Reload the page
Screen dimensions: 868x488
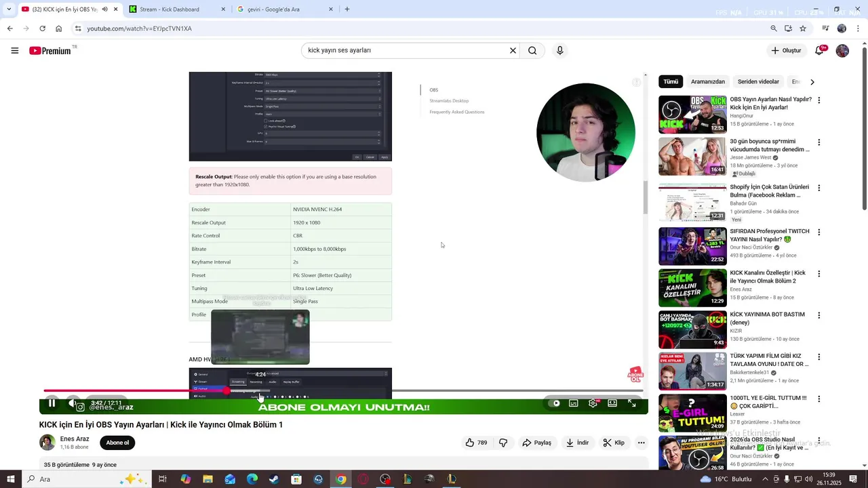click(x=42, y=28)
